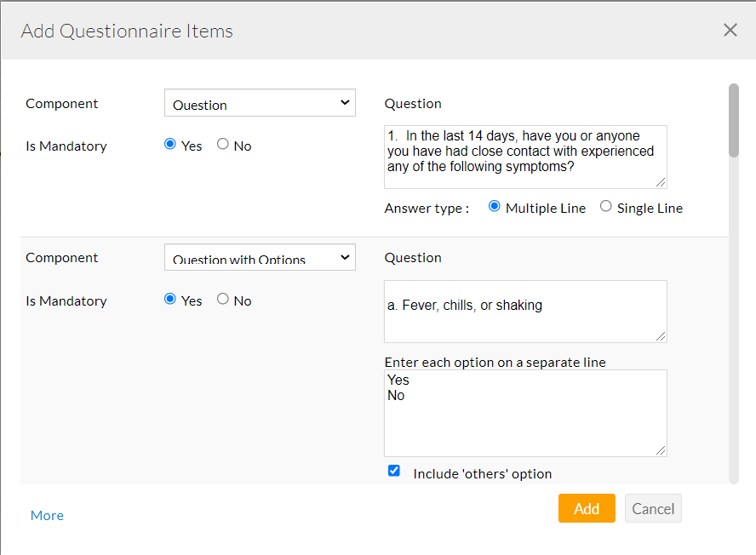Close the Add Questionnaire Items dialog
The height and width of the screenshot is (555, 756).
pos(730,30)
